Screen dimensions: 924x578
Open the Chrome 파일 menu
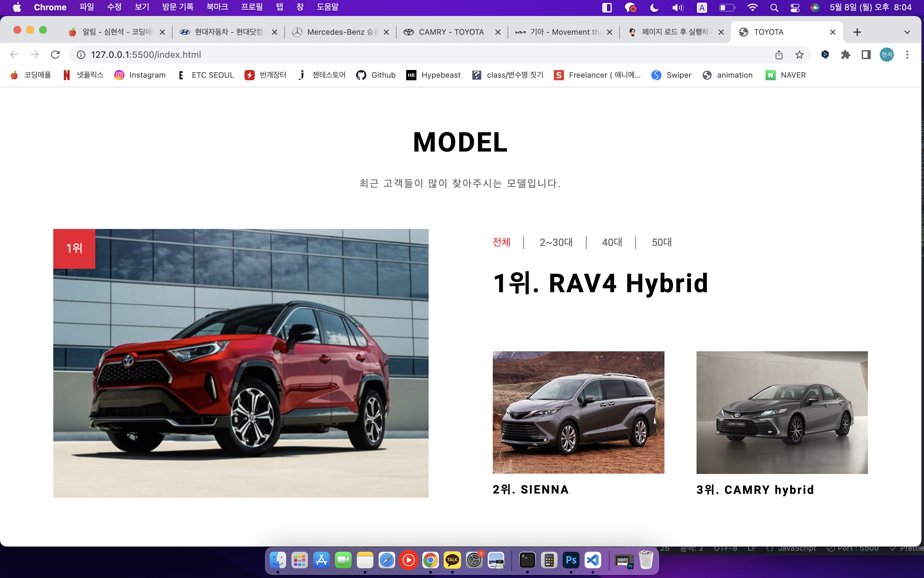87,7
